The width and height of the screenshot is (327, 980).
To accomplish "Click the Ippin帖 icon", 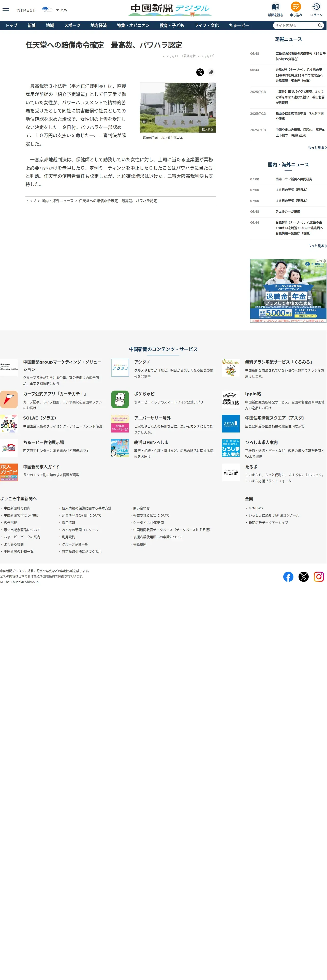I will [231, 399].
